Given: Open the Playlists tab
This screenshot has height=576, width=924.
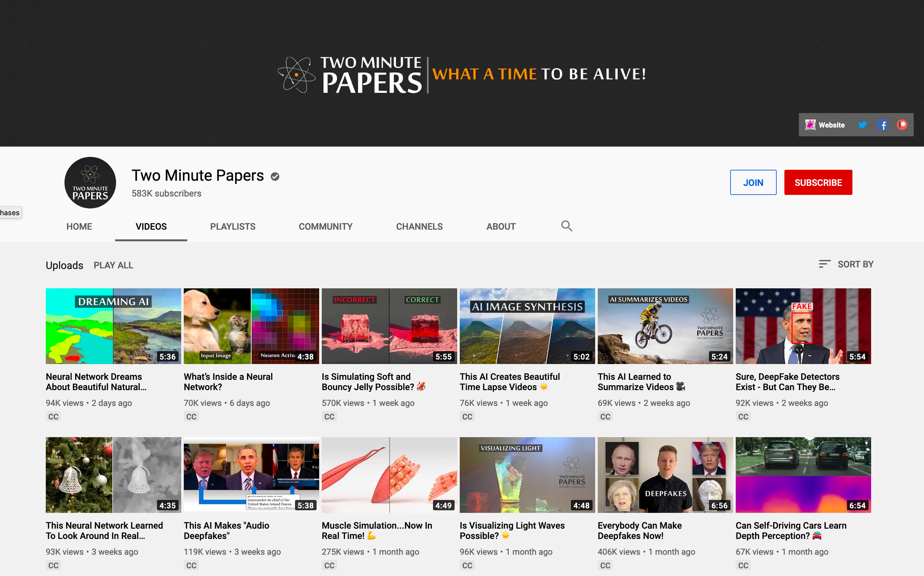Looking at the screenshot, I should (x=232, y=226).
